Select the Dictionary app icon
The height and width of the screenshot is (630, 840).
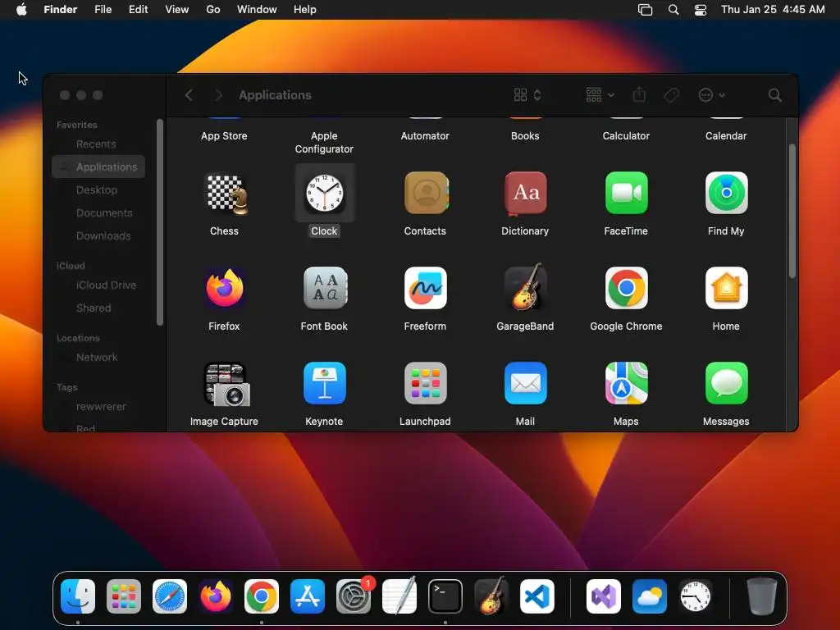[526, 194]
